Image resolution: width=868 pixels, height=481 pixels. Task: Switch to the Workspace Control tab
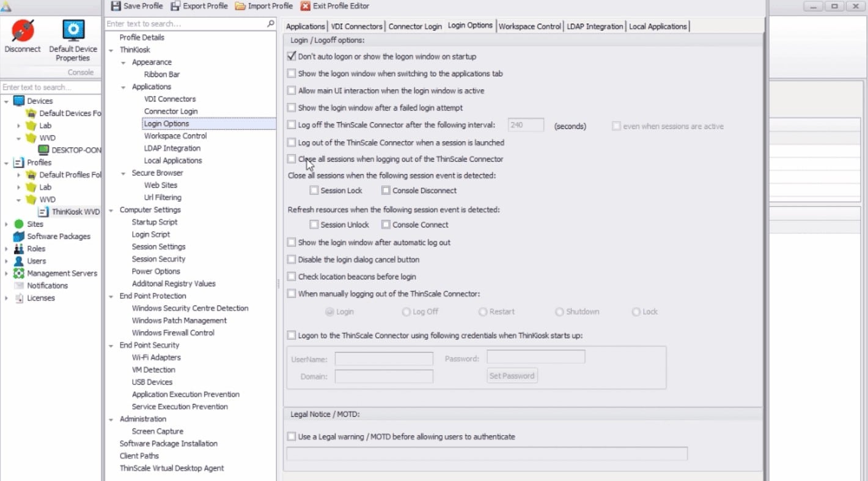pos(529,26)
